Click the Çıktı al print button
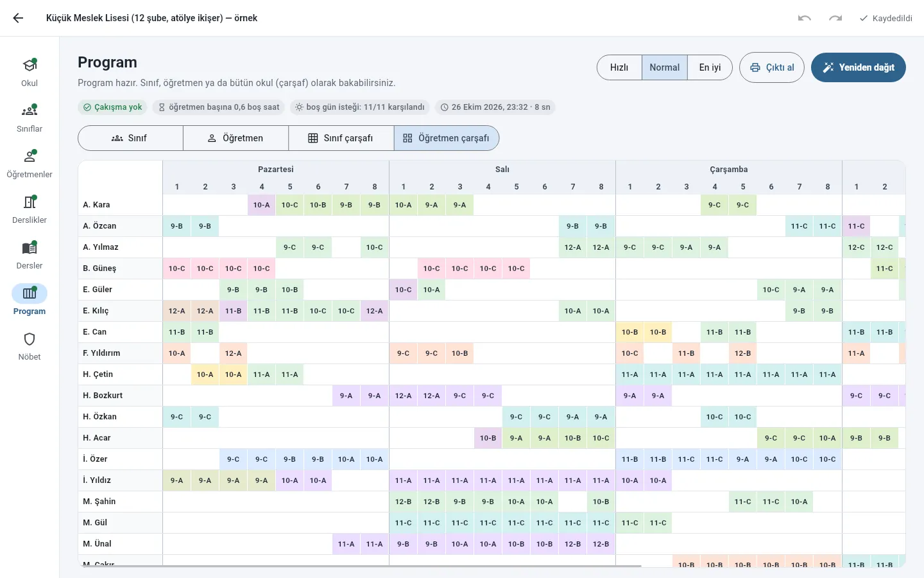Viewport: 924px width, 578px height. pos(772,67)
